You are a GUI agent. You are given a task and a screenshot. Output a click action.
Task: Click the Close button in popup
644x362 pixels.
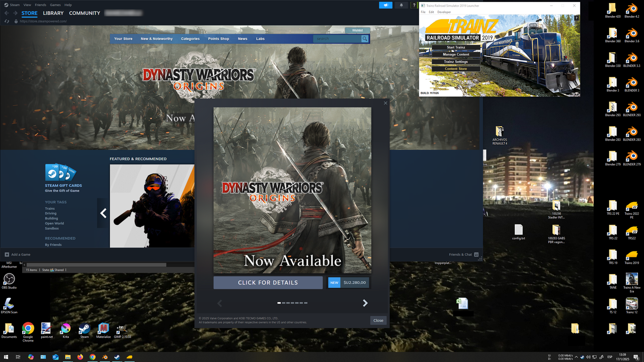[x=378, y=320]
